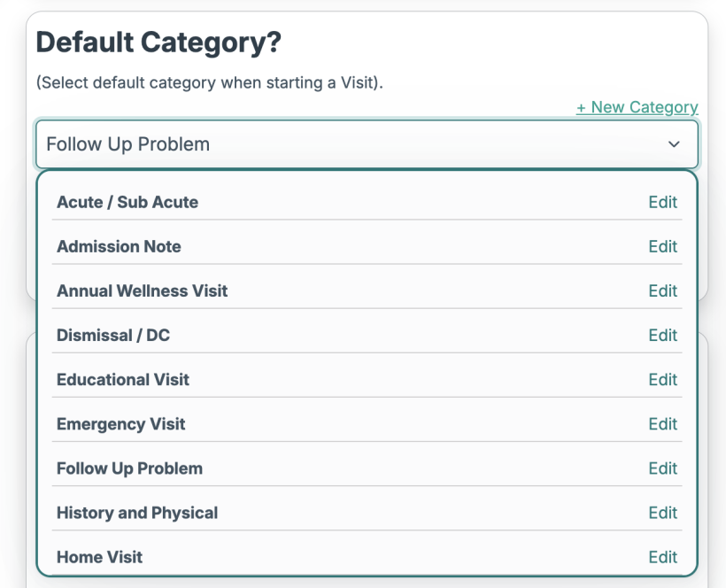
Task: Select Annual Wellness Visit category
Action: 143,290
